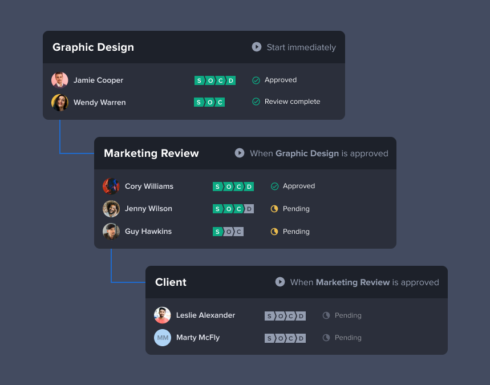Image resolution: width=490 pixels, height=385 pixels.
Task: Open Jenny Wilson's avatar
Action: pyautogui.click(x=111, y=209)
